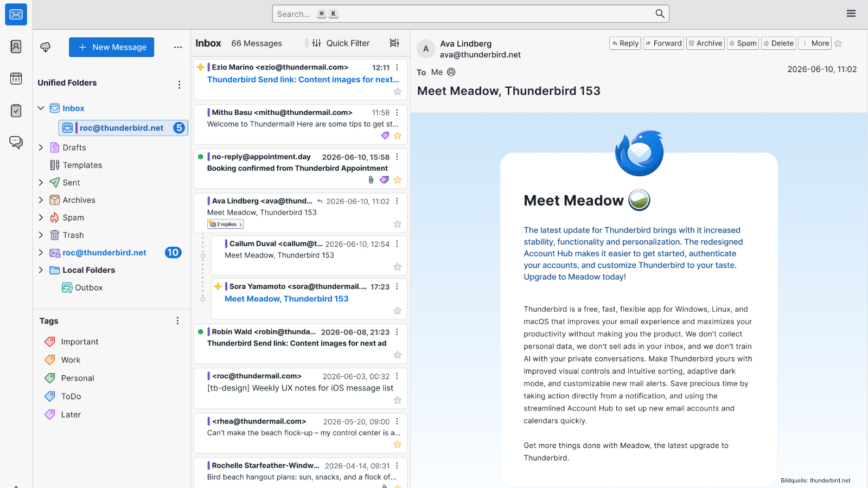Expand the Sent folder
Image resolution: width=868 pixels, height=488 pixels.
(41, 183)
